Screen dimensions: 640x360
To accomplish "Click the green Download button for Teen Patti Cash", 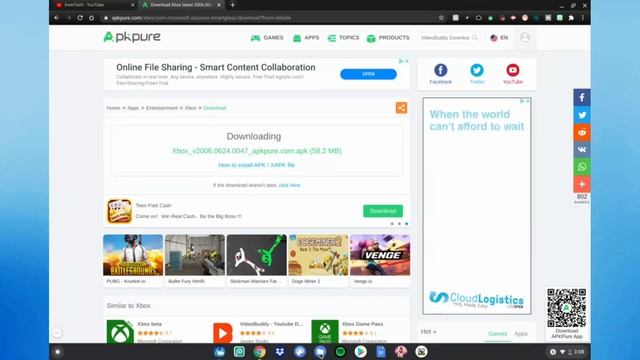I will (383, 211).
